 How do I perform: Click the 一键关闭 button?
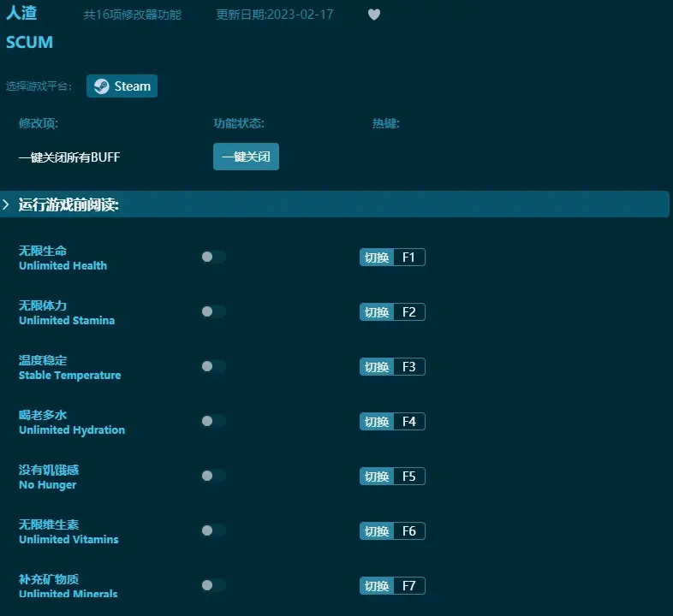point(246,157)
